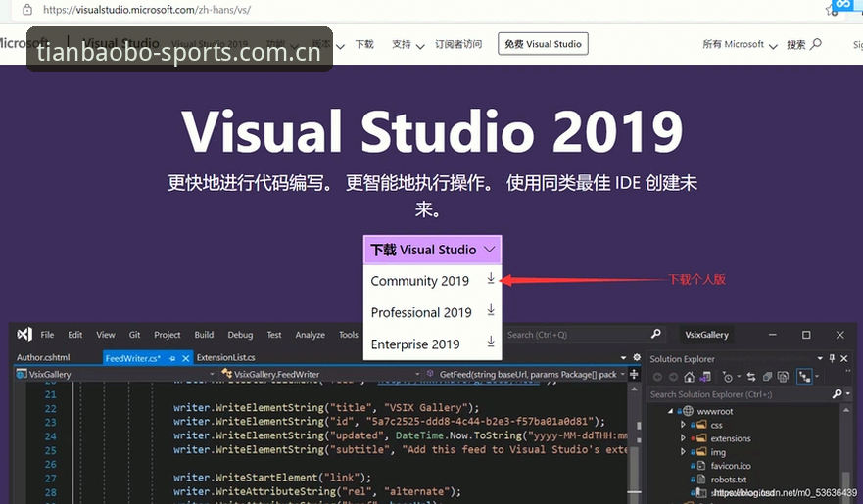Open the Edit menu
The width and height of the screenshot is (863, 504).
click(x=74, y=334)
